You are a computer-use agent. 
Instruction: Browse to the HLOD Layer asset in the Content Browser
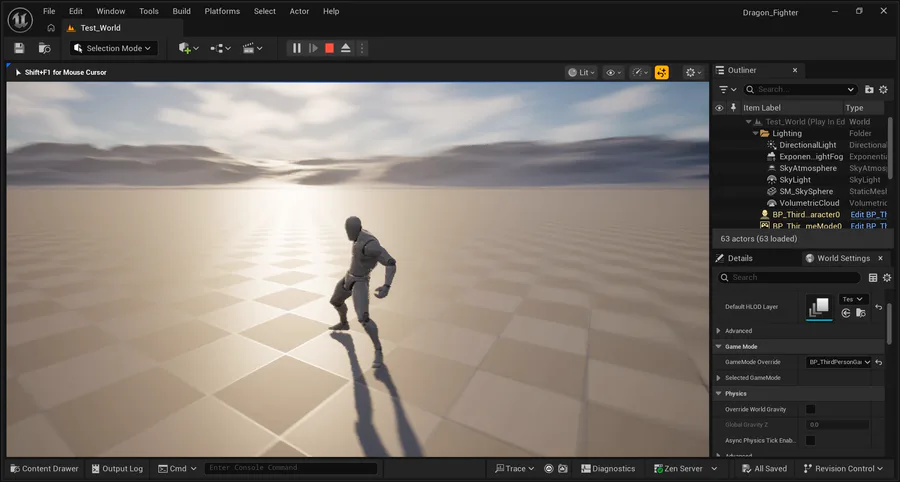pos(860,313)
